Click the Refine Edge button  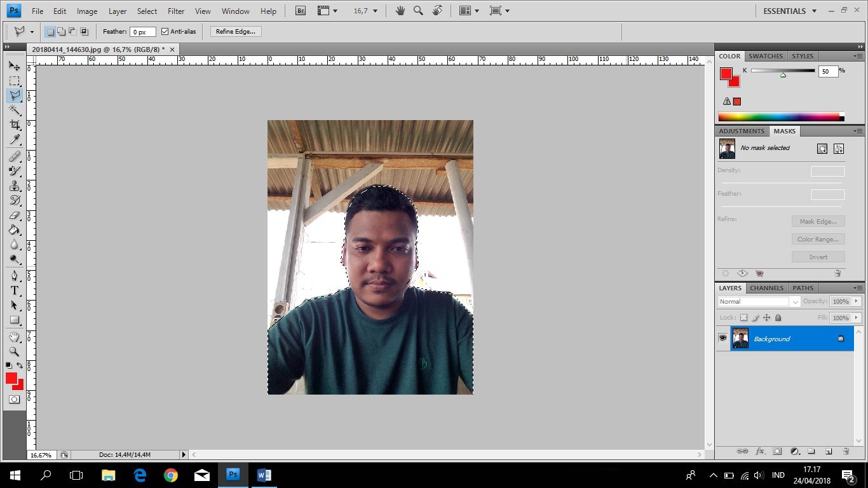click(x=235, y=31)
